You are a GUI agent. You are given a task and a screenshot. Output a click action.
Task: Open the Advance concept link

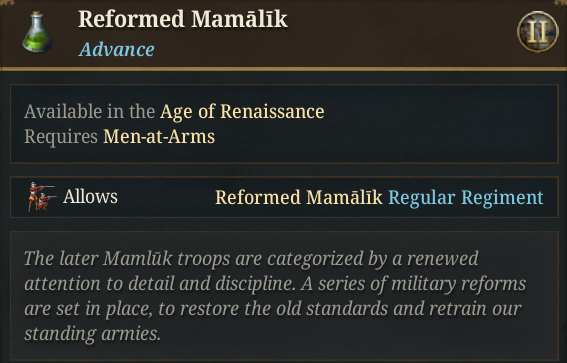click(116, 49)
